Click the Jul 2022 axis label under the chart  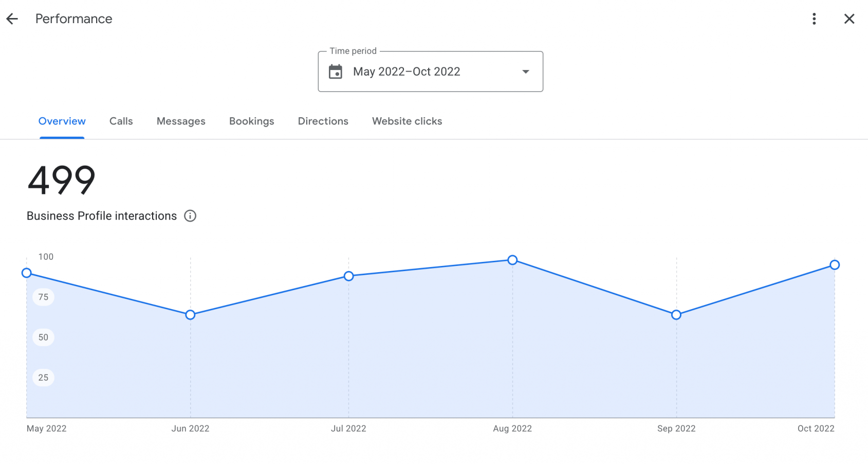pyautogui.click(x=349, y=428)
